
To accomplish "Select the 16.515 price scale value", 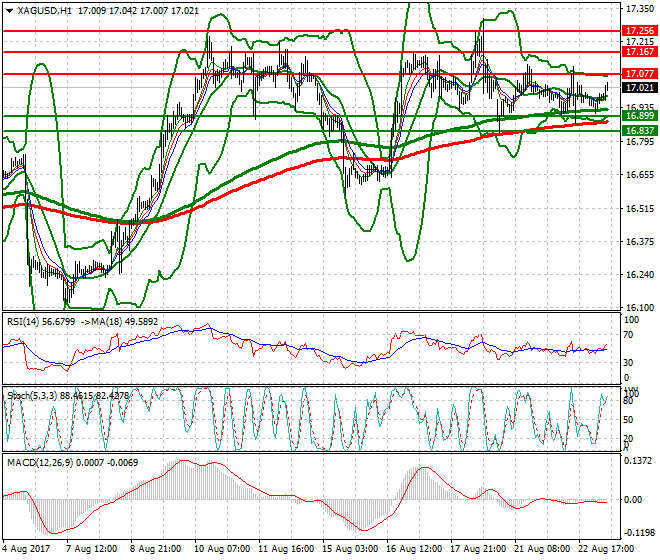I will click(x=640, y=209).
